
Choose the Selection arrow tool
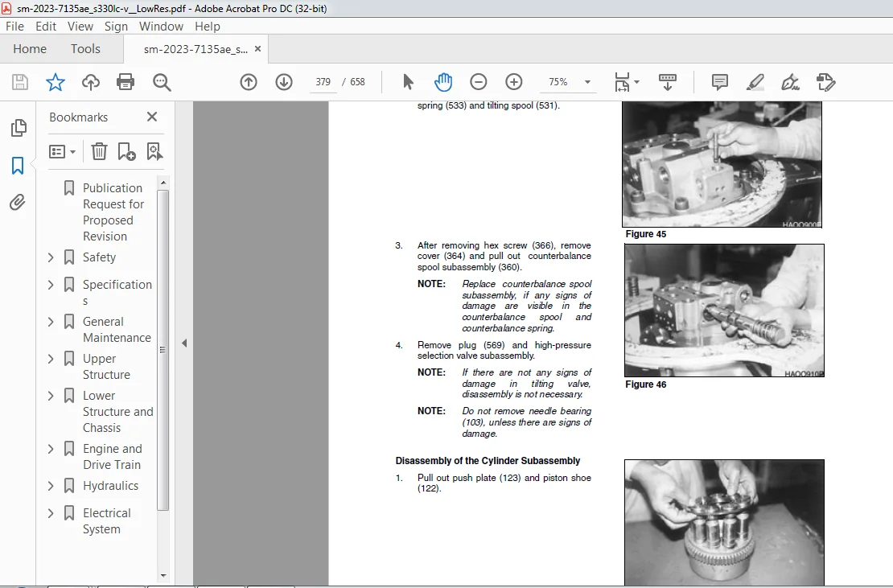(x=408, y=82)
